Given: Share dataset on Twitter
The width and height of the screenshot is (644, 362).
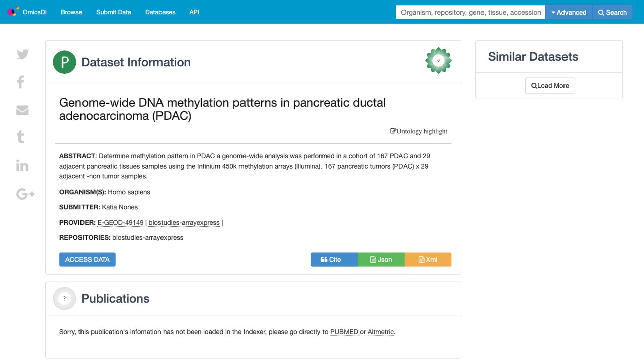Looking at the screenshot, I should [x=23, y=54].
